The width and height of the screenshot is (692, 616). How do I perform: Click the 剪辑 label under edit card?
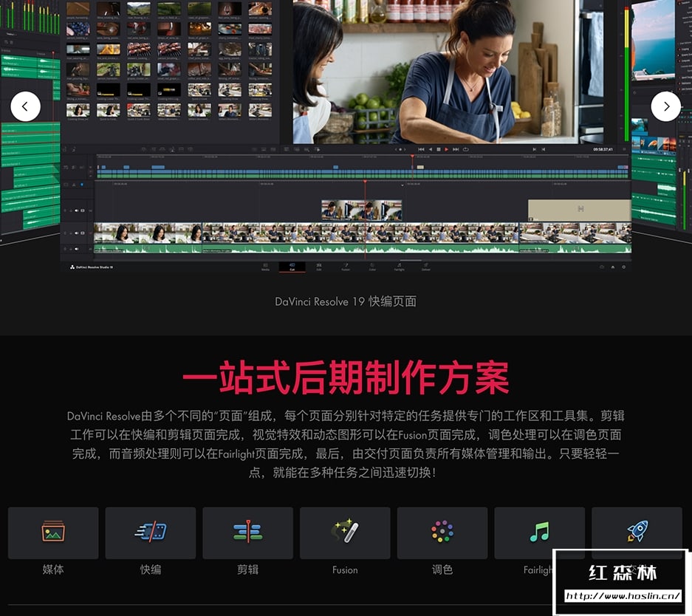pos(247,569)
